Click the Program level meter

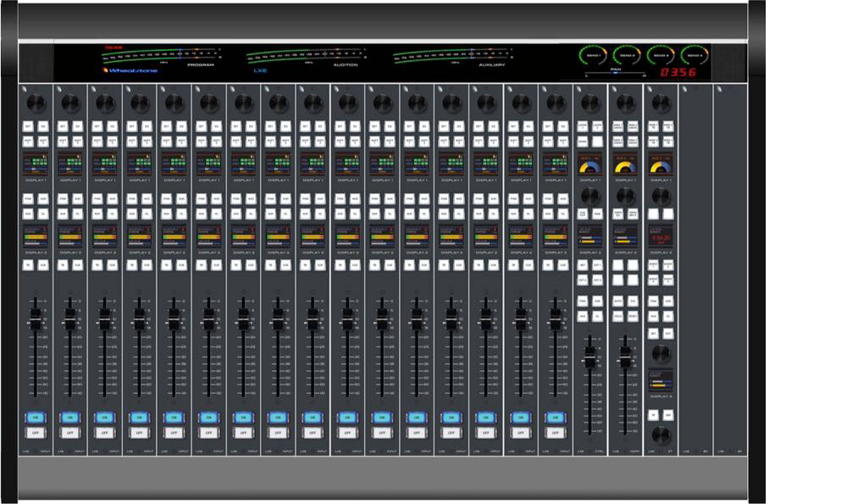pos(158,56)
